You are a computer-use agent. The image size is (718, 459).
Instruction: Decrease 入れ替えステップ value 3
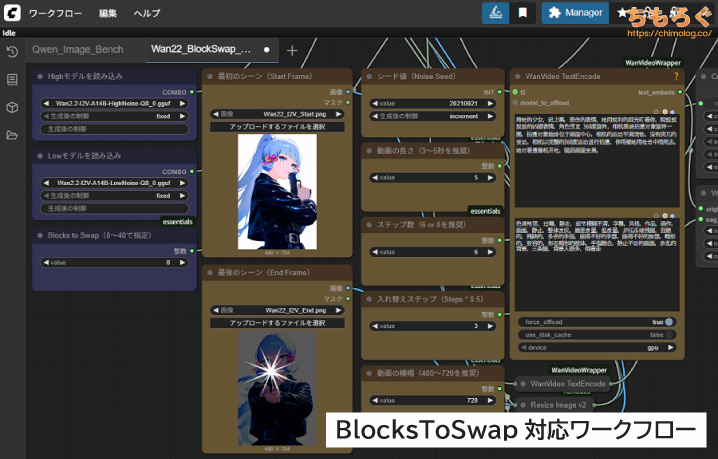tap(375, 326)
